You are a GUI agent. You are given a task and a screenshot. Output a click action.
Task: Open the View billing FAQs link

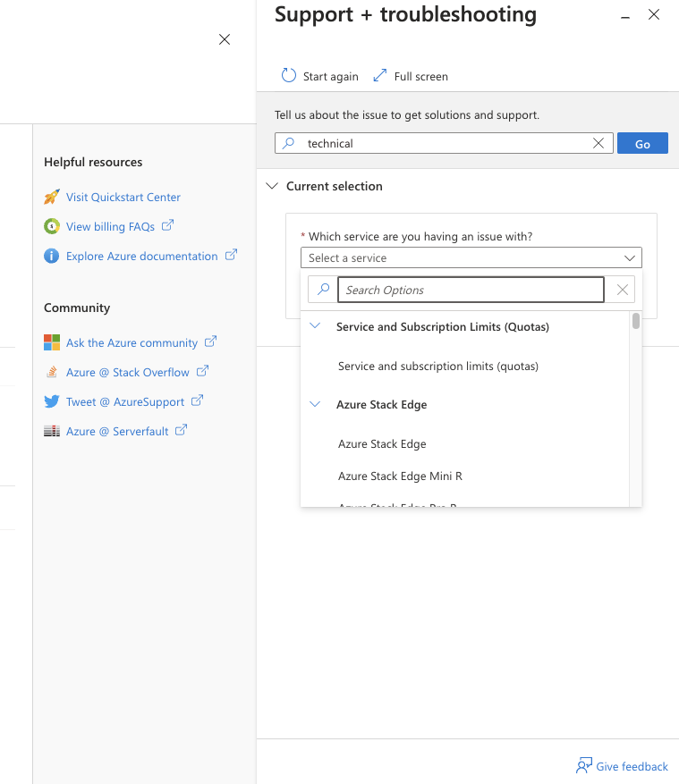pyautogui.click(x=110, y=226)
